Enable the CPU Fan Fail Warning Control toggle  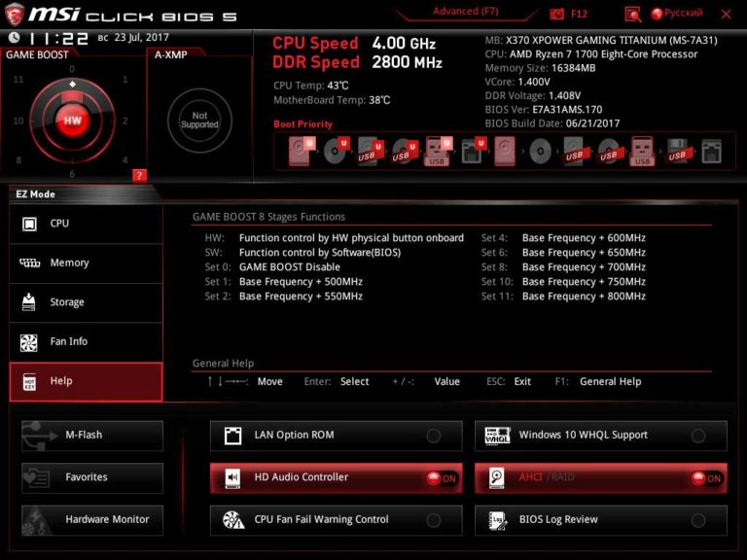434,520
